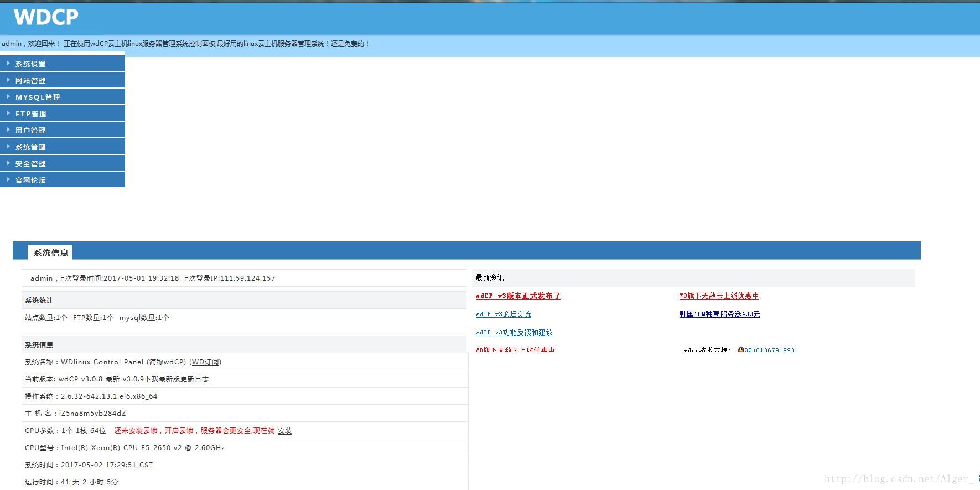Expand the 系统设置 menu arrow
The width and height of the screenshot is (980, 490).
click(x=8, y=64)
